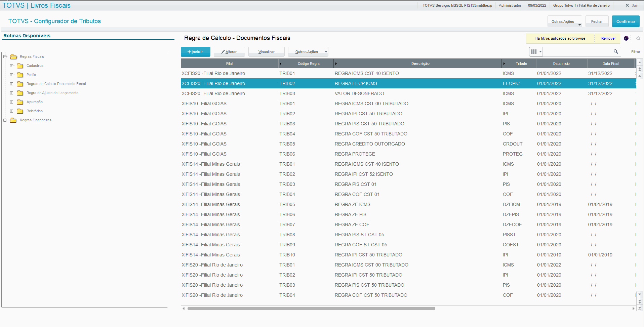Click the Regra de Ajuste de Lançamento folder icon
This screenshot has height=327, width=644.
point(20,93)
